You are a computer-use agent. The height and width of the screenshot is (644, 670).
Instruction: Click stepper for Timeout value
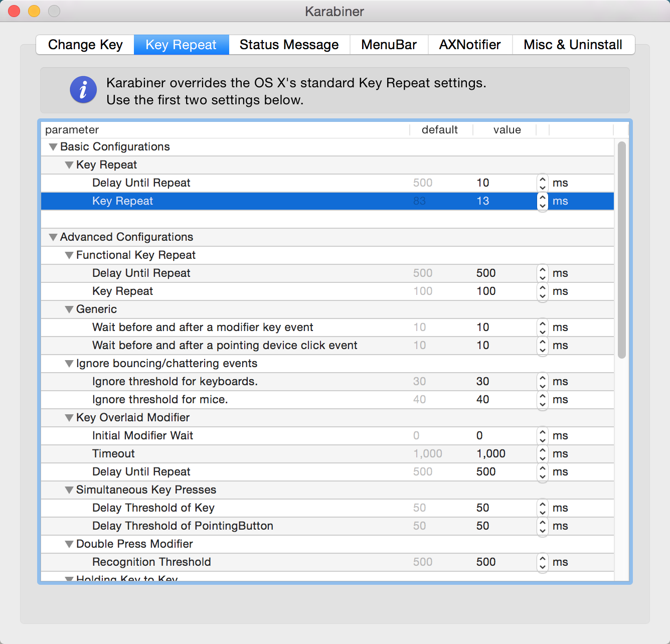tap(542, 454)
